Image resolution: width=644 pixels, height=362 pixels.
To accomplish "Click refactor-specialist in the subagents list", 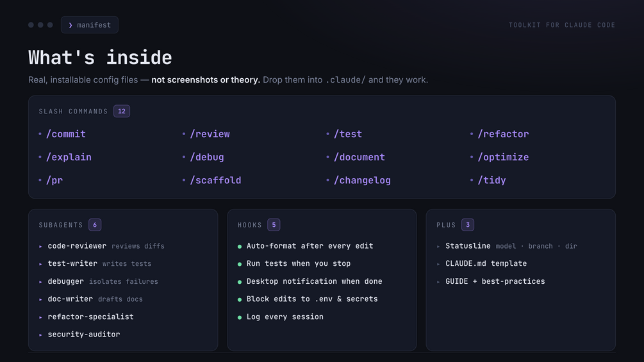I will [x=90, y=317].
